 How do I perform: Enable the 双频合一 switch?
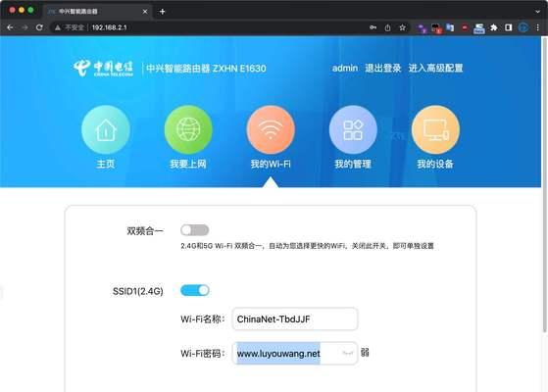coord(195,230)
